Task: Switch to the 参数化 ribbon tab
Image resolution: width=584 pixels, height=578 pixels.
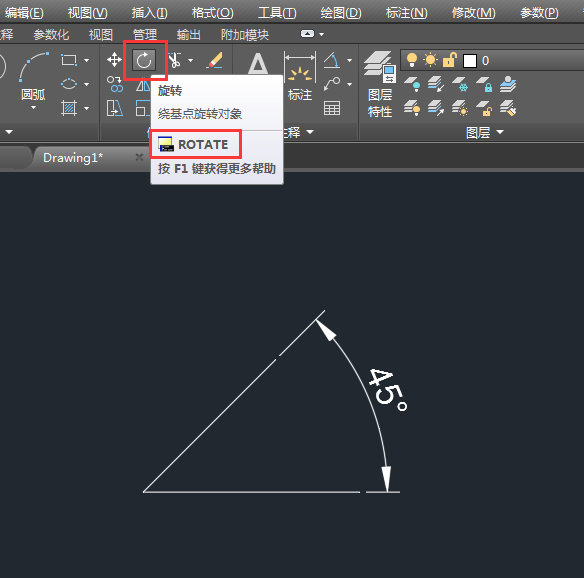Action: click(51, 35)
